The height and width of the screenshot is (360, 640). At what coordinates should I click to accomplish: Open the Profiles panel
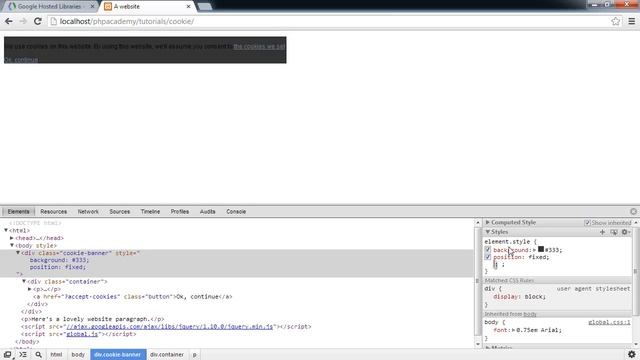pyautogui.click(x=180, y=211)
